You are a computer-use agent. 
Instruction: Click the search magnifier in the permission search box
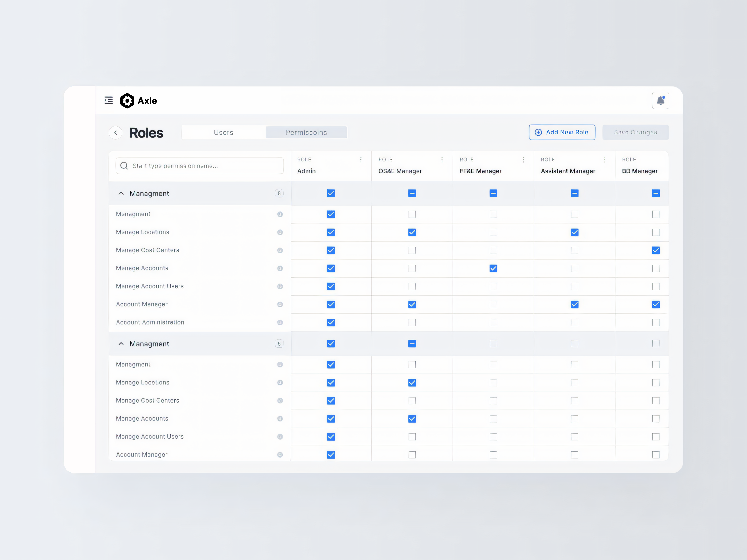pos(124,166)
